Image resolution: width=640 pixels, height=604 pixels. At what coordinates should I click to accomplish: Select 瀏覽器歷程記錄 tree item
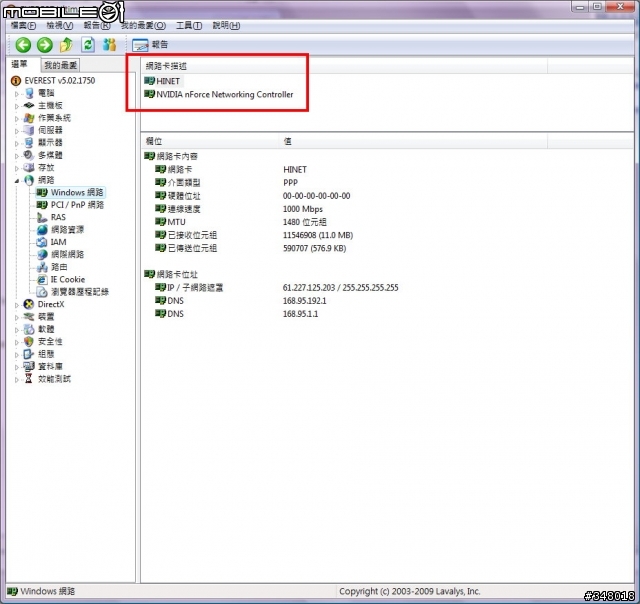(x=80, y=292)
